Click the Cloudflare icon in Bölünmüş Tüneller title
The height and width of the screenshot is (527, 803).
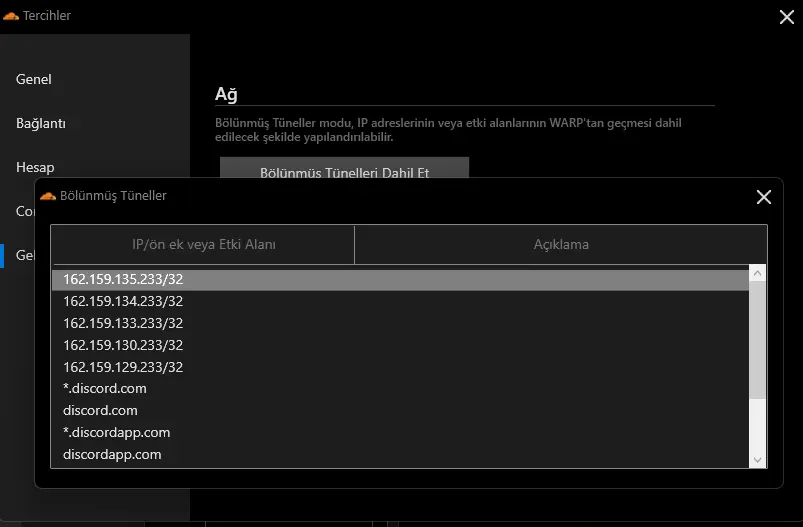tap(48, 196)
